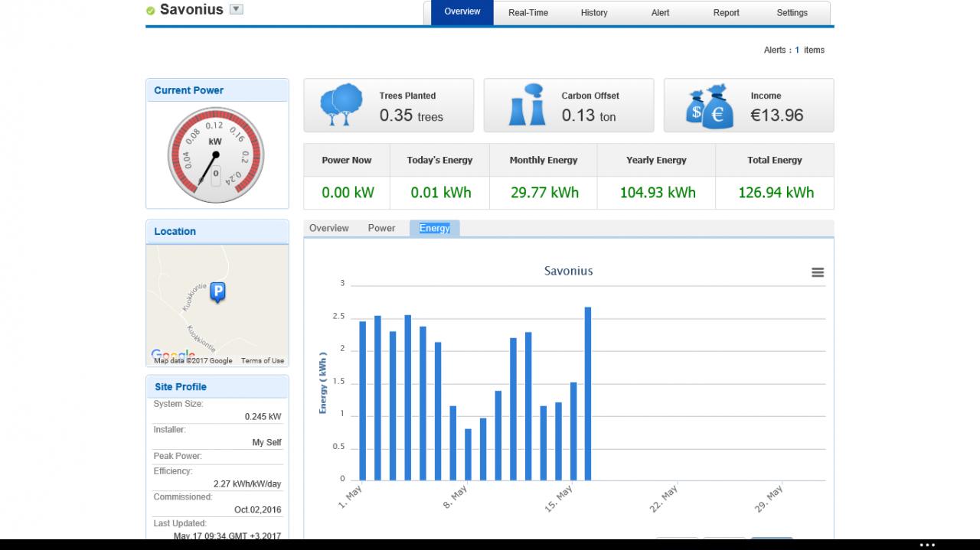Open the Savonius site dropdown arrow
This screenshot has height=550, width=980.
(237, 10)
